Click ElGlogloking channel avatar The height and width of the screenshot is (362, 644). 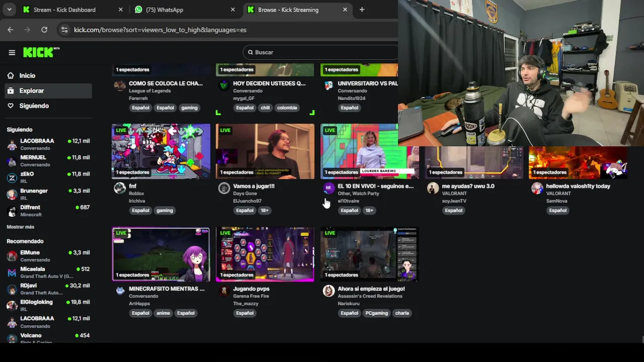coord(12,306)
